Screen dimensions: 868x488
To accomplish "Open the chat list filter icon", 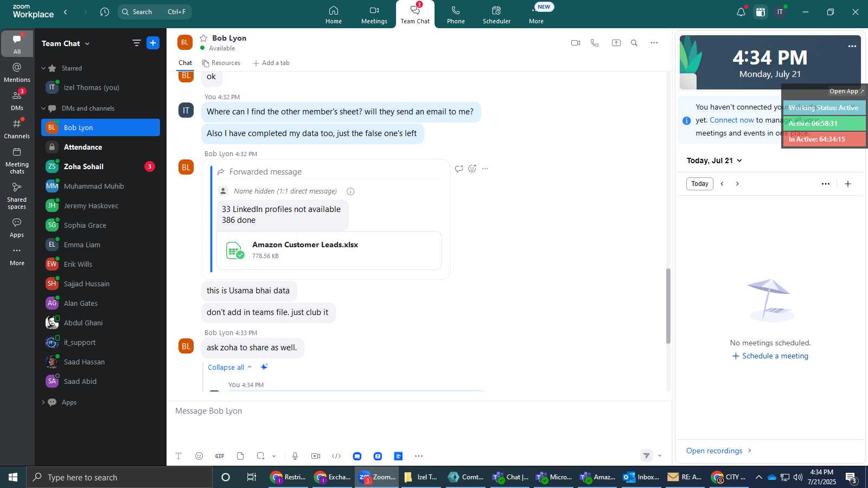I will pos(137,43).
